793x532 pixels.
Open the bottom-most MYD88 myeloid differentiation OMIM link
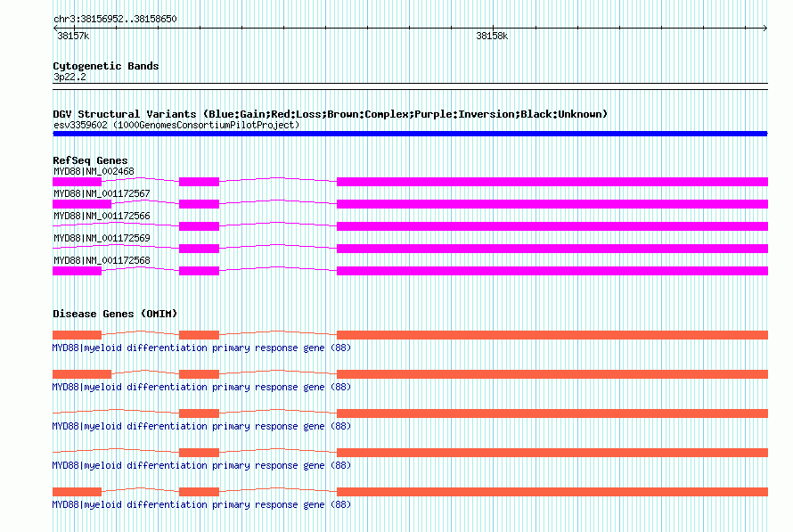[x=201, y=504]
